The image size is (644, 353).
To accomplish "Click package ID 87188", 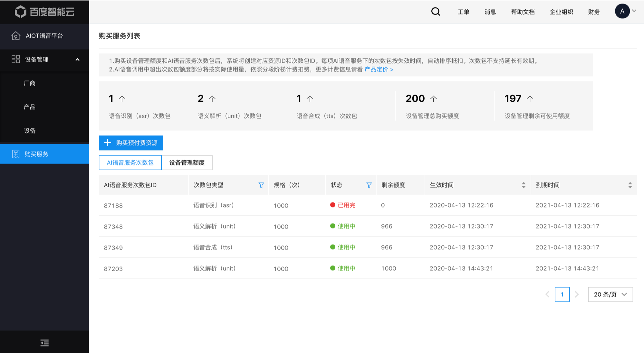I will pyautogui.click(x=113, y=206).
